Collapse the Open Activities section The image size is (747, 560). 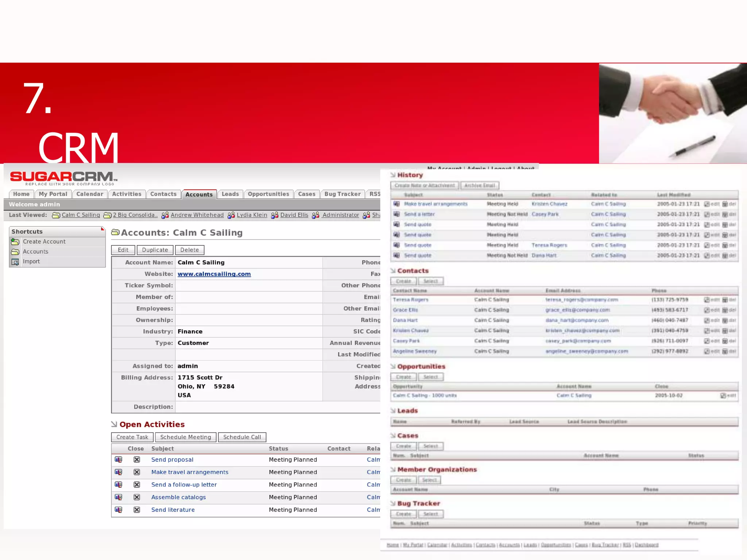pos(114,424)
